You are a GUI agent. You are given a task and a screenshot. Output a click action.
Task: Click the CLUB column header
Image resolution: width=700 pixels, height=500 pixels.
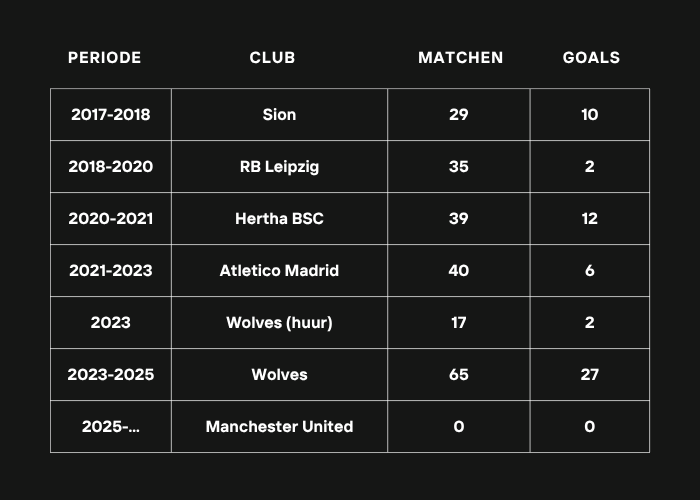272,58
